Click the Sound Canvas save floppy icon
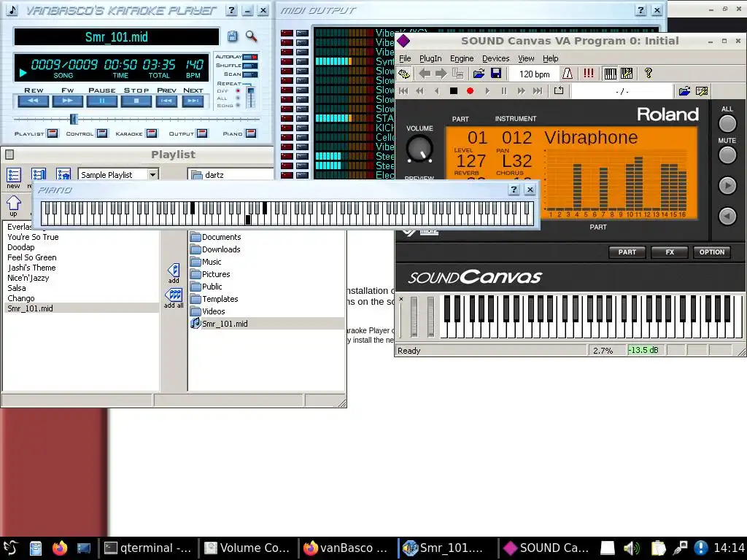The height and width of the screenshot is (560, 747). (496, 74)
